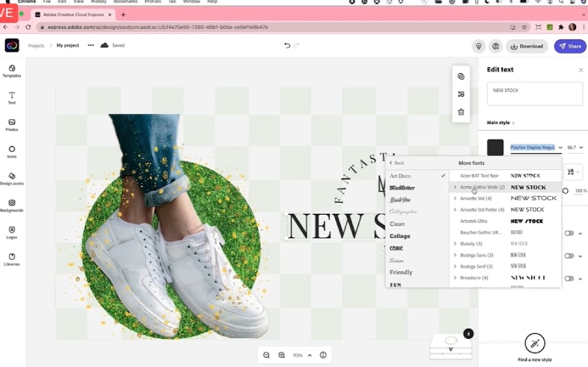Select the Text tool in sidebar
588x367 pixels.
12,97
